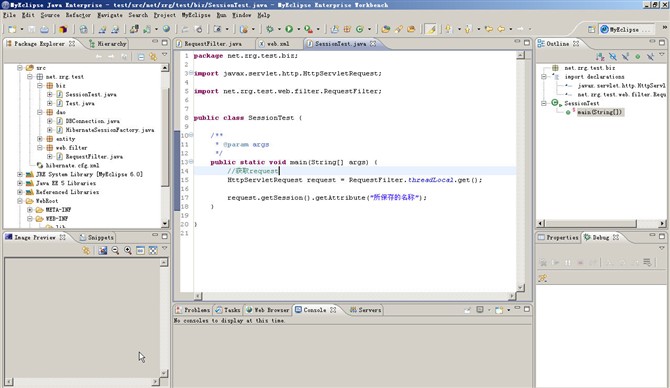Click the Open Perspective icon

click(591, 29)
